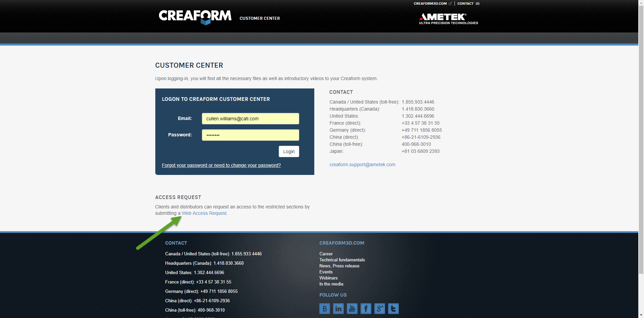Open the creaform.support@ametek.com email link

362,165
